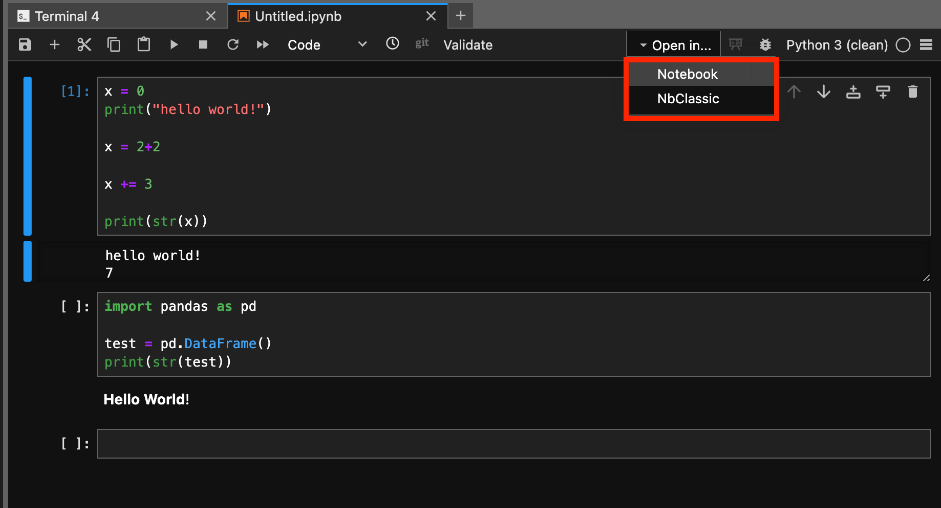This screenshot has width=941, height=508.
Task: Open the hamburger menu icon at toolbar right
Action: click(926, 44)
